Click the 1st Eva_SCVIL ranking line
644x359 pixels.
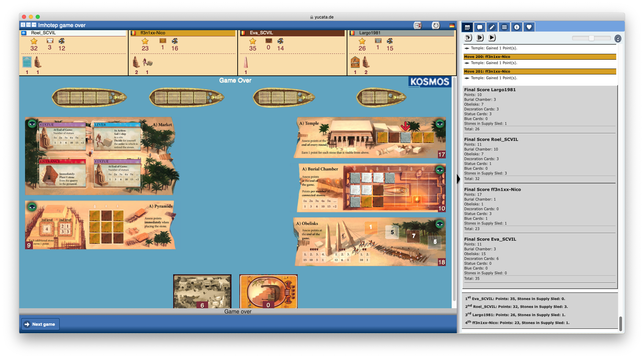(x=515, y=299)
